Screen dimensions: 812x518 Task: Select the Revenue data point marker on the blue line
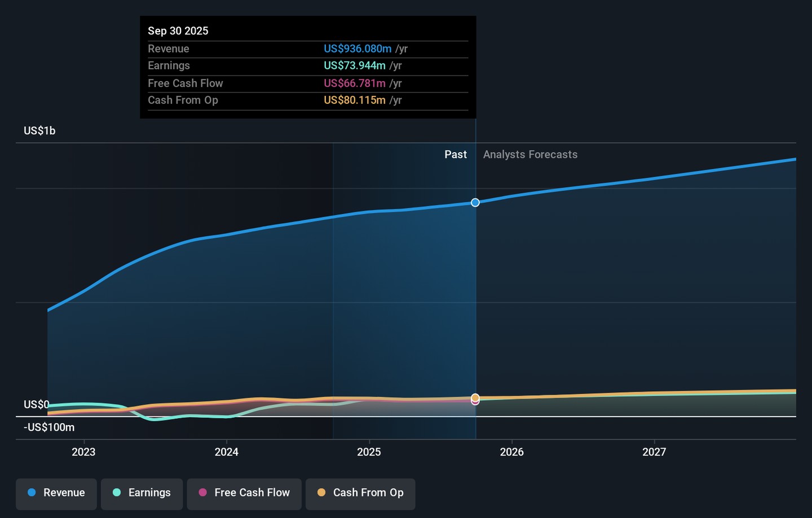475,203
